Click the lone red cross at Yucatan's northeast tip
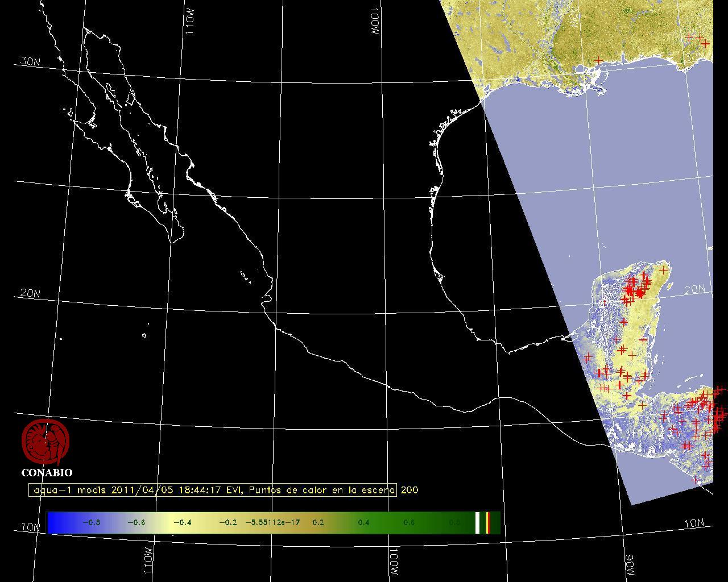 pos(663,271)
